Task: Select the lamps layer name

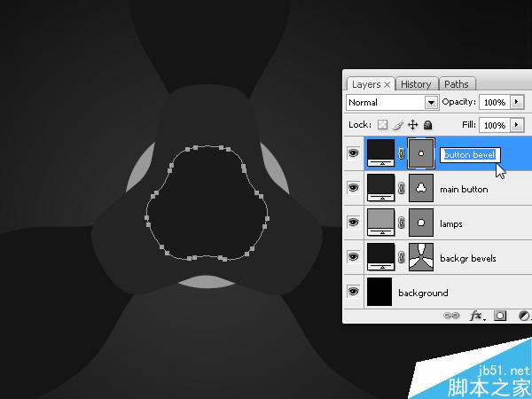Action: point(451,224)
